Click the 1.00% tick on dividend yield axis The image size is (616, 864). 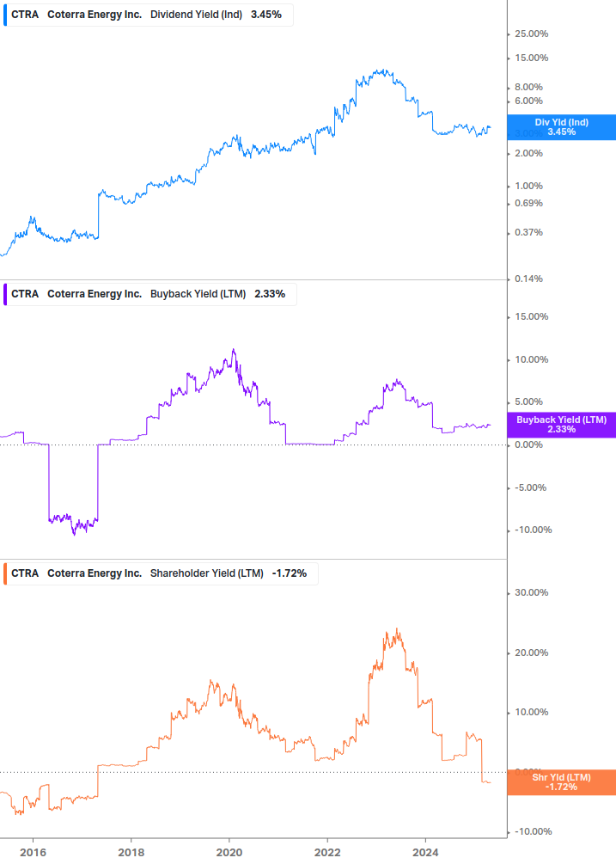pyautogui.click(x=528, y=187)
